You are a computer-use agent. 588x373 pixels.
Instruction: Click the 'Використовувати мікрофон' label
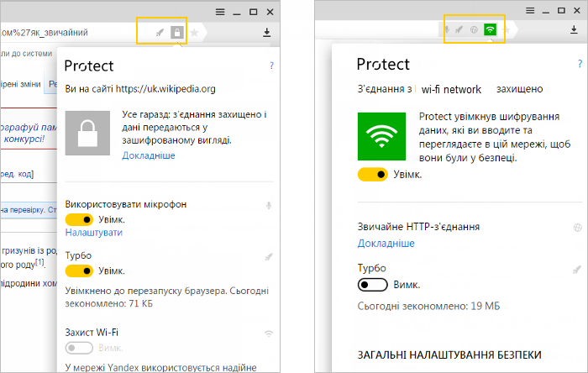[x=126, y=204]
